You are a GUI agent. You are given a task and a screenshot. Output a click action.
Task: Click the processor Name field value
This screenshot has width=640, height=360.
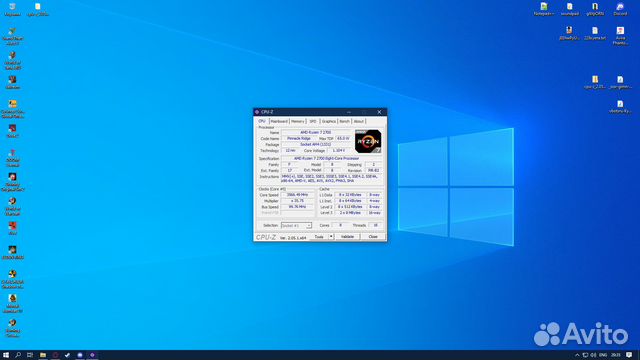(x=316, y=133)
